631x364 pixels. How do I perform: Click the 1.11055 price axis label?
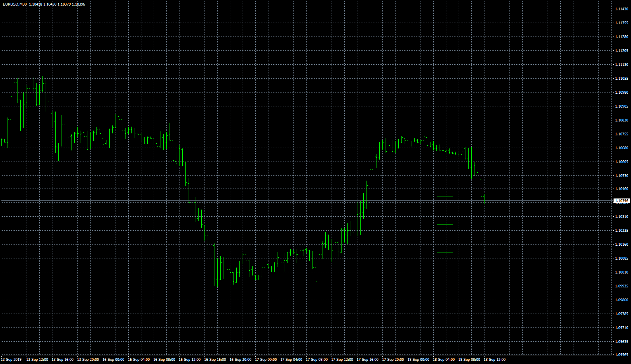[621, 79]
